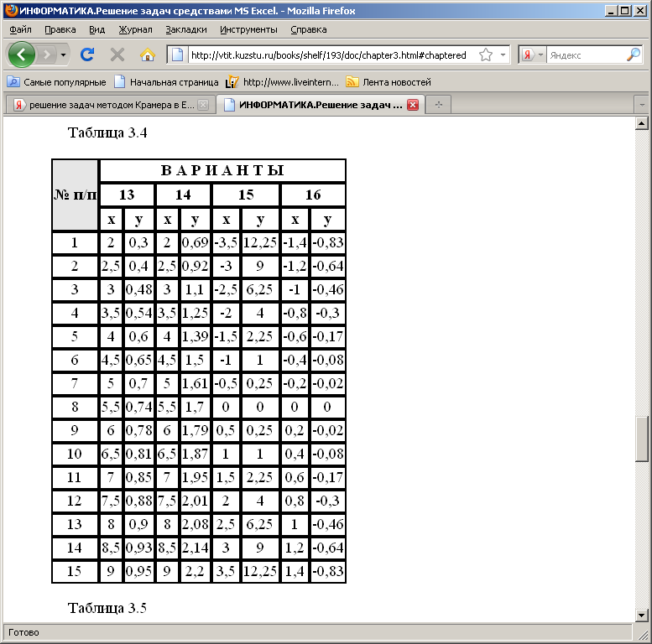Open Самые популярные bookmarks folder
The width and height of the screenshot is (652, 644).
[x=56, y=82]
